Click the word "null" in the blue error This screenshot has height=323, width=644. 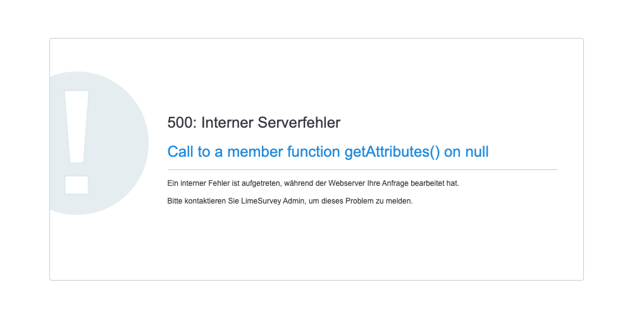[477, 152]
